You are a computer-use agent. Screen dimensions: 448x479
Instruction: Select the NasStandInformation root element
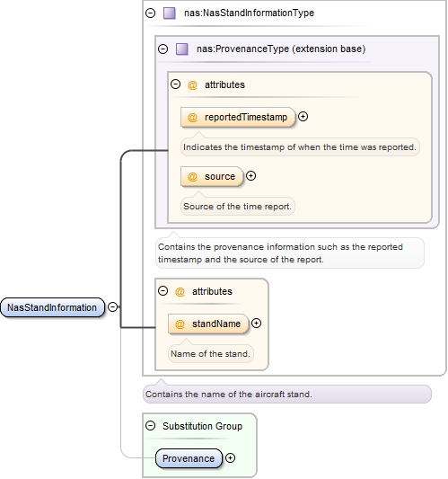(52, 307)
